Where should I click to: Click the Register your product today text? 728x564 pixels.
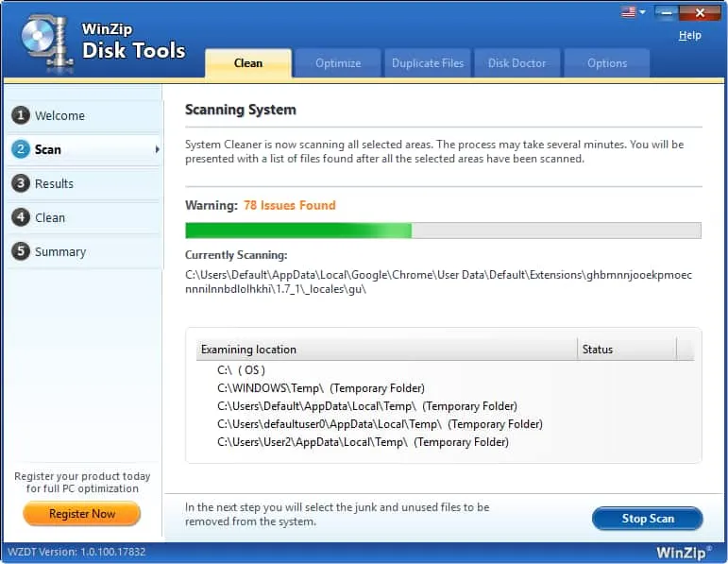click(82, 482)
